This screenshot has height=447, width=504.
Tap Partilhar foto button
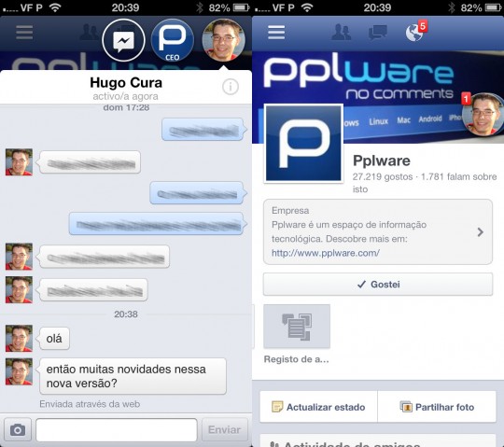pos(437,407)
